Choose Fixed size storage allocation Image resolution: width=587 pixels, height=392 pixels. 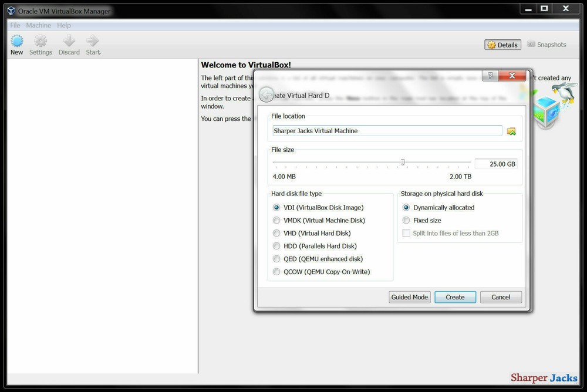click(x=406, y=220)
